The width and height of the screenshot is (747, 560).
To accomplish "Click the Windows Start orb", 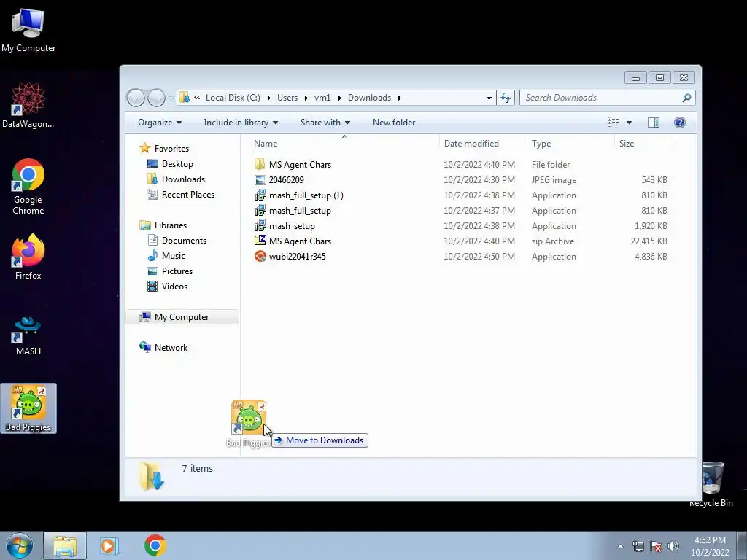I will [19, 545].
